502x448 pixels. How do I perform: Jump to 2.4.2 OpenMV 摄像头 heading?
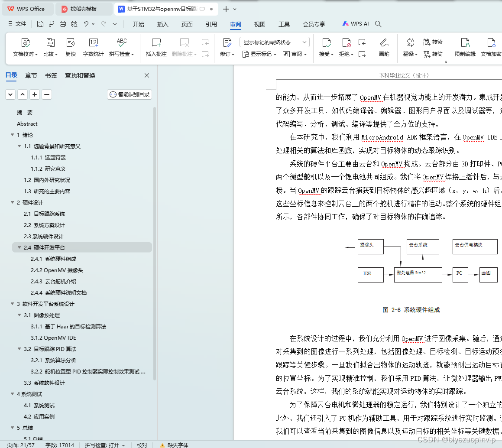57,270
